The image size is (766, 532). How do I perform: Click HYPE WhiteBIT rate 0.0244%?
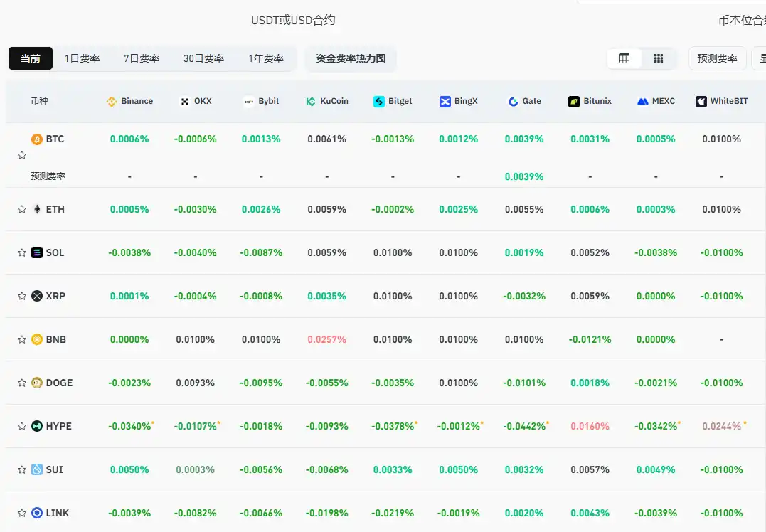point(721,426)
